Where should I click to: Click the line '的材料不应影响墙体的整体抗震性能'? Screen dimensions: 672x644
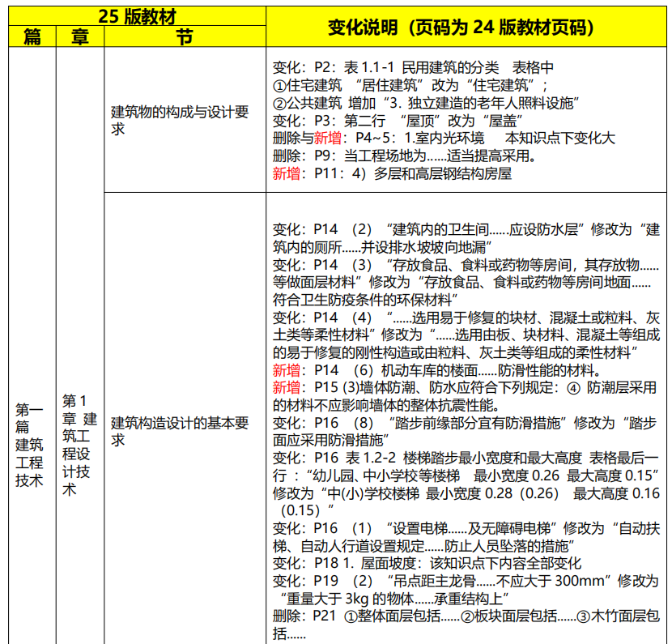(x=386, y=405)
